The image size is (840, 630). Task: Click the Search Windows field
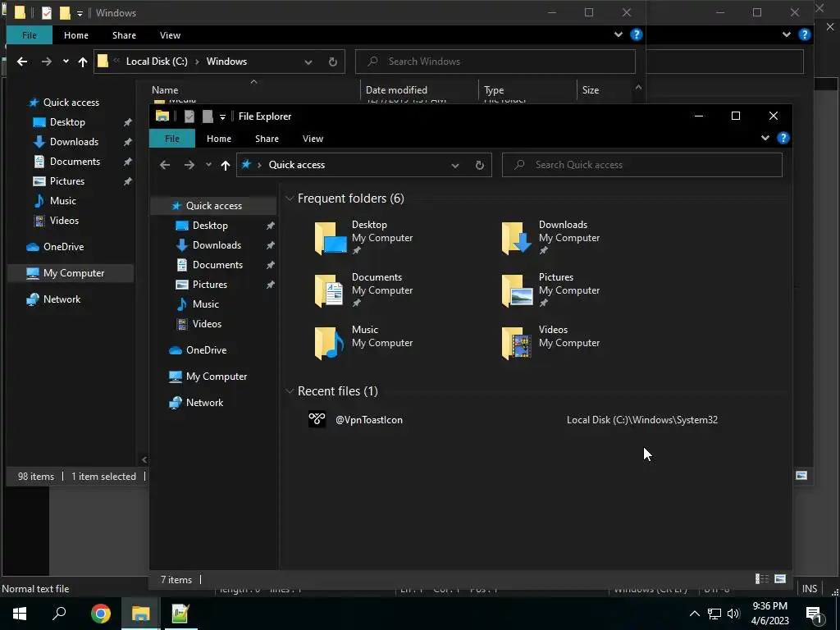pos(495,62)
